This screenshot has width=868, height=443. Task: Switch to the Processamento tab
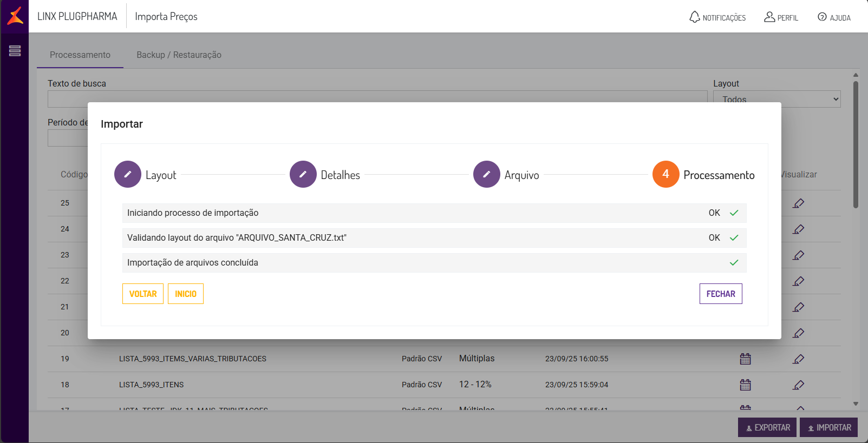click(80, 55)
